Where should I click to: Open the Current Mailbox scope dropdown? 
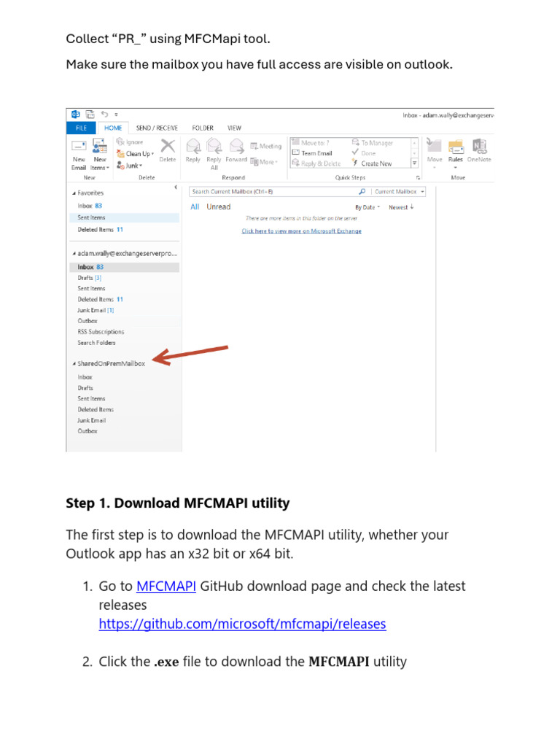point(399,192)
